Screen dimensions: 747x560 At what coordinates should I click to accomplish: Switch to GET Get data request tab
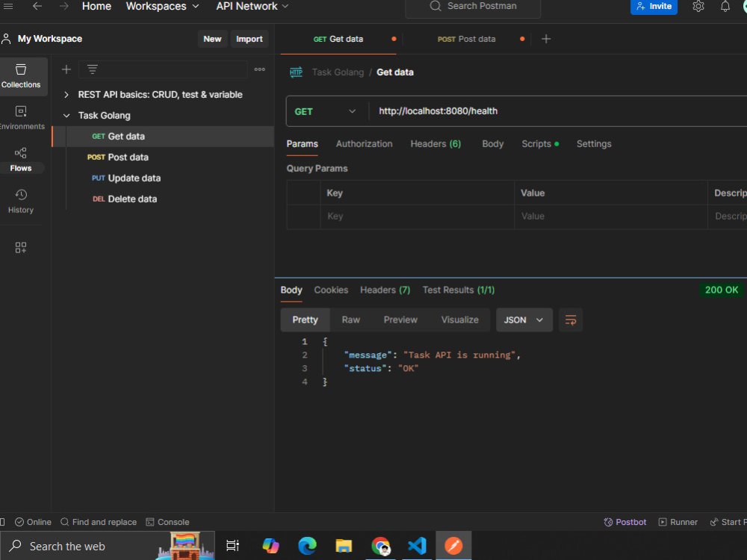pos(338,39)
